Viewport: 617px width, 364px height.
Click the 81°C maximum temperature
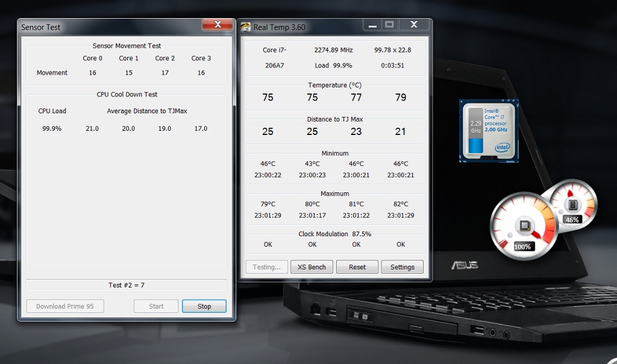point(356,204)
